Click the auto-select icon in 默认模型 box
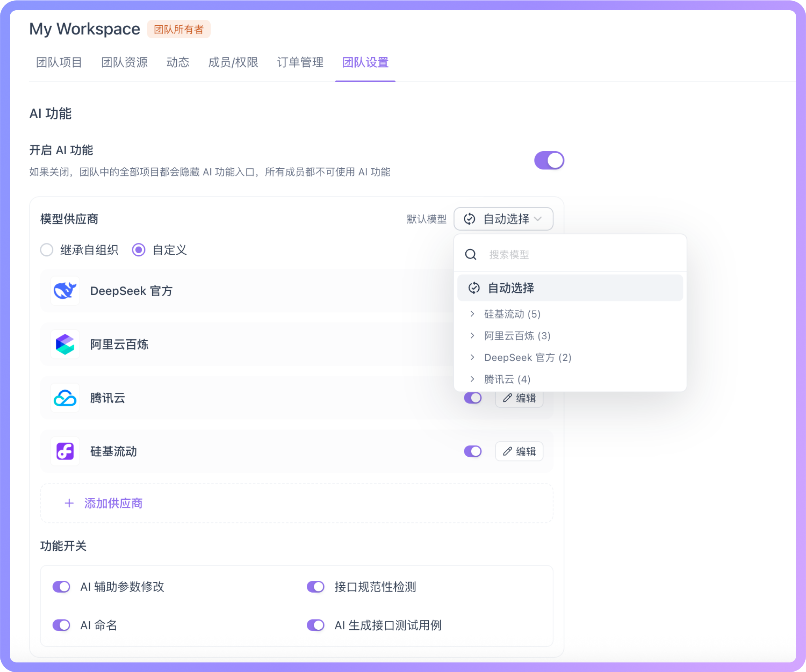 (x=469, y=219)
